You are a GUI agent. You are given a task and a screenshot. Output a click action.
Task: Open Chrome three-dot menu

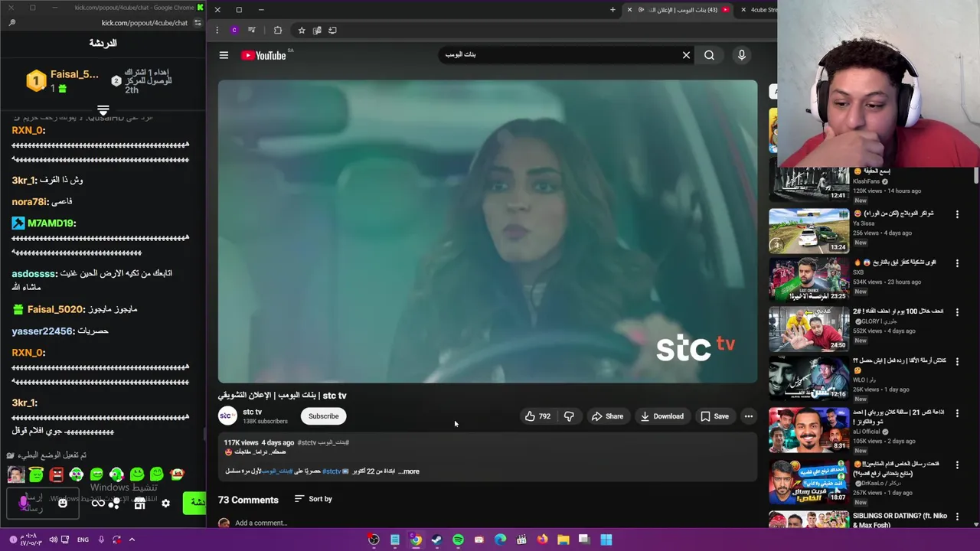click(217, 31)
